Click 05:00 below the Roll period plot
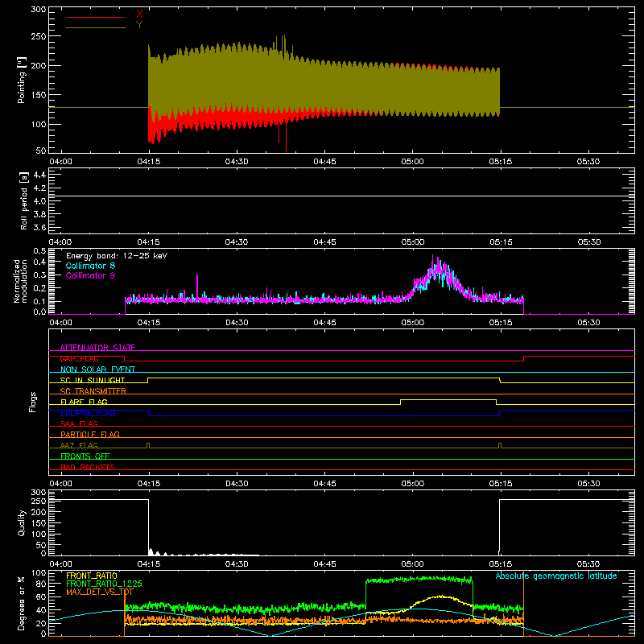Image resolution: width=644 pixels, height=644 pixels. click(413, 242)
